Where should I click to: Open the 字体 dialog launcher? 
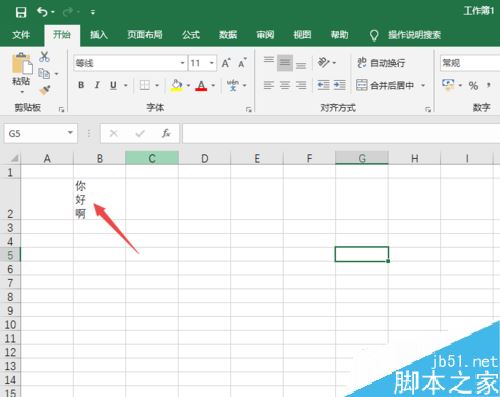pyautogui.click(x=249, y=109)
